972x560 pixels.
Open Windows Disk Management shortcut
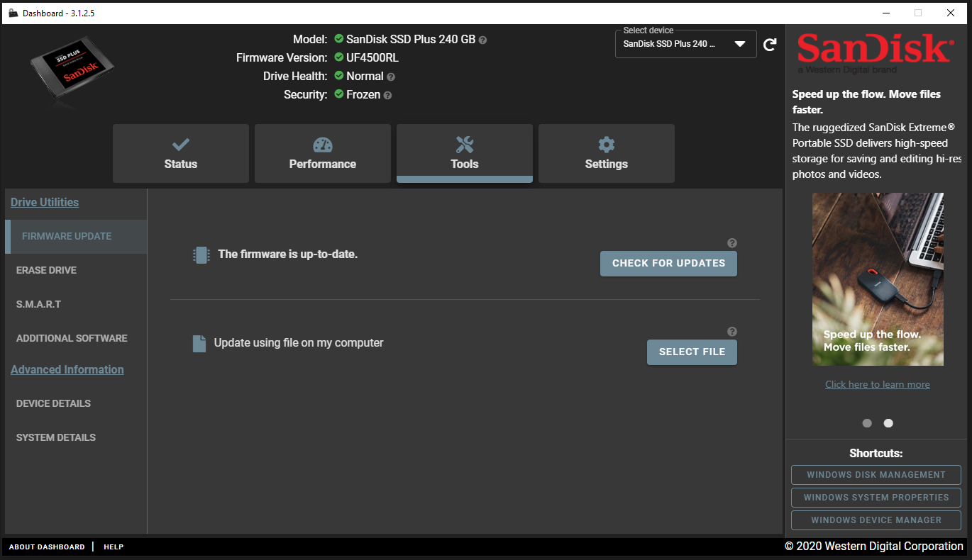coord(876,475)
